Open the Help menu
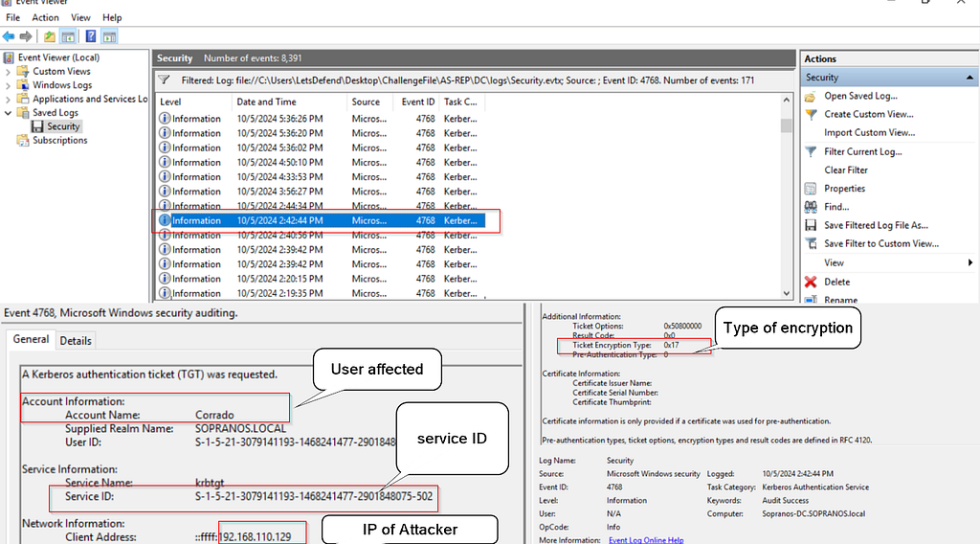 (x=112, y=17)
